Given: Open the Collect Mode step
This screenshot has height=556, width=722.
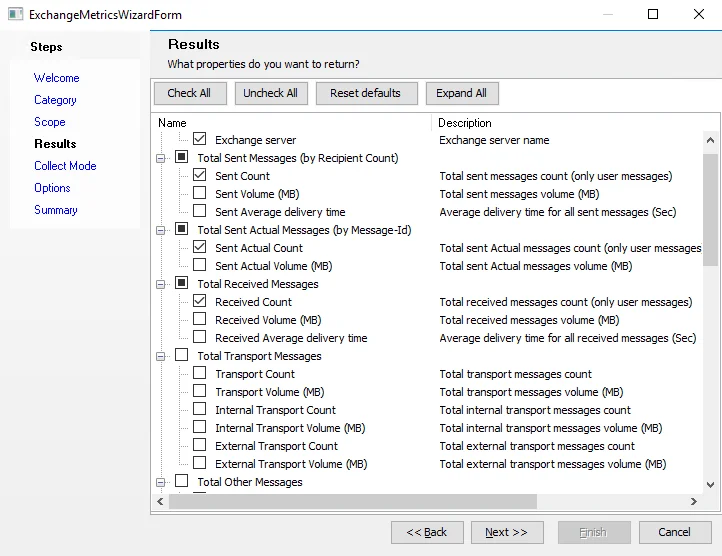Looking at the screenshot, I should (x=65, y=166).
